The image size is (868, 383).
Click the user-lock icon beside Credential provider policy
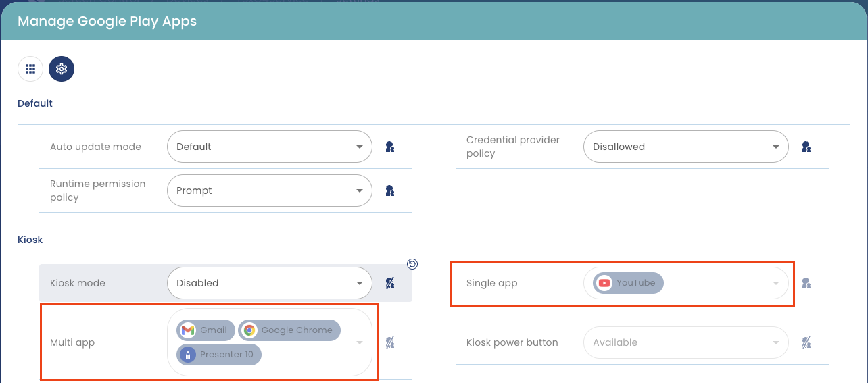pyautogui.click(x=806, y=147)
